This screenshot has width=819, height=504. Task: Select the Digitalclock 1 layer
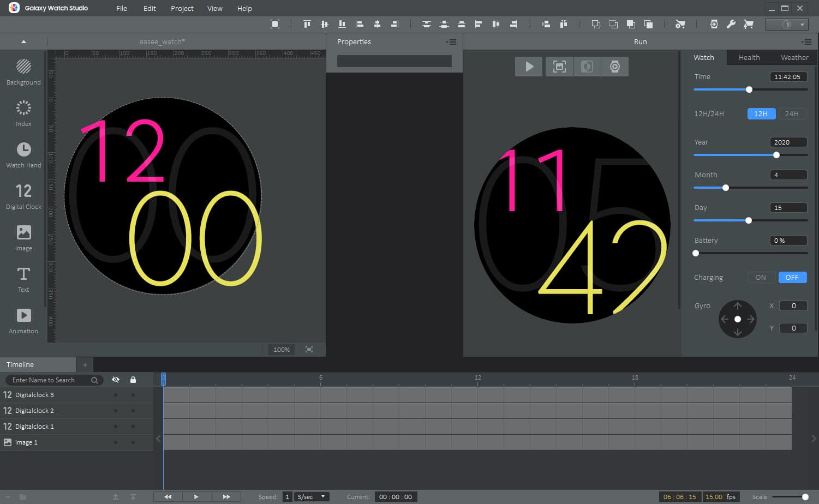(34, 427)
